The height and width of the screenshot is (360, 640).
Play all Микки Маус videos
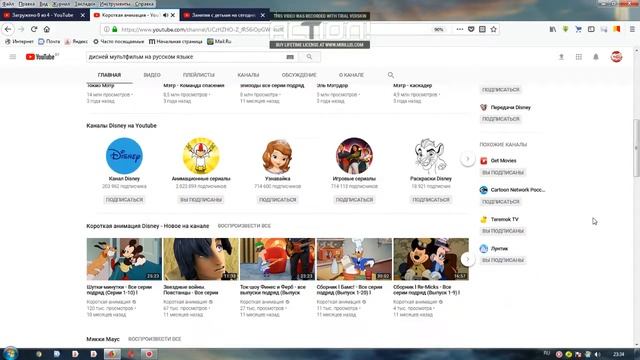[154, 339]
